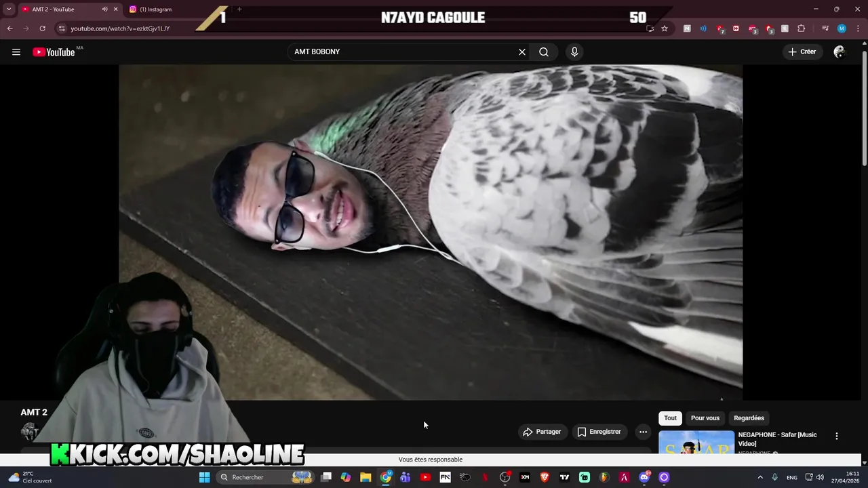
Task: Open Microsoft Teams from the taskbar
Action: tap(406, 477)
